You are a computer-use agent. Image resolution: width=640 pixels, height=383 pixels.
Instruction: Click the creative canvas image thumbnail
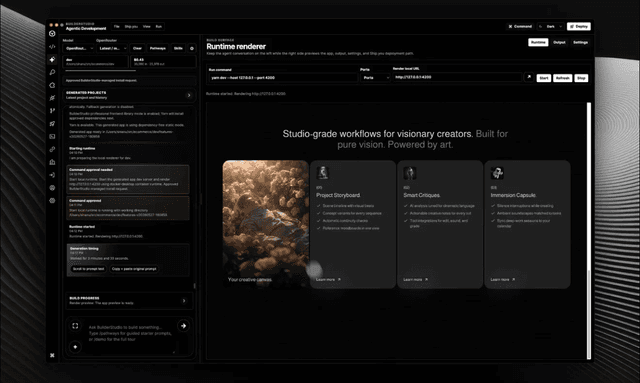point(266,224)
